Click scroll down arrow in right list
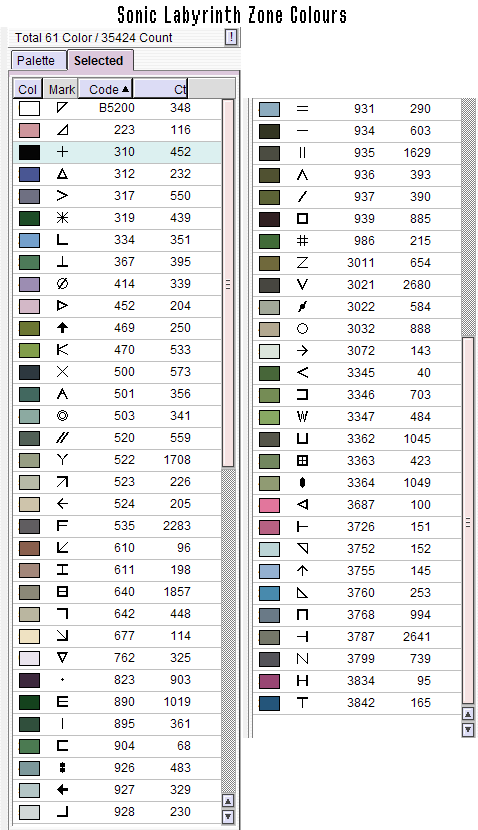 (x=468, y=730)
